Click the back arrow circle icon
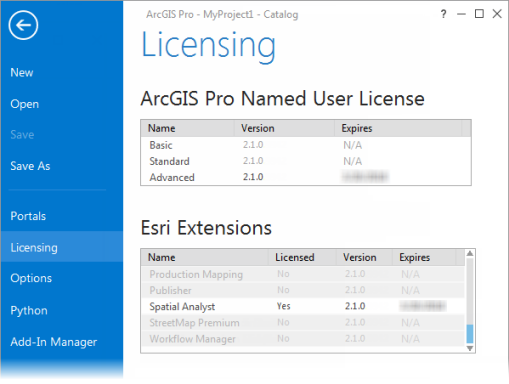Screen dimensions: 509x384 [23, 25]
